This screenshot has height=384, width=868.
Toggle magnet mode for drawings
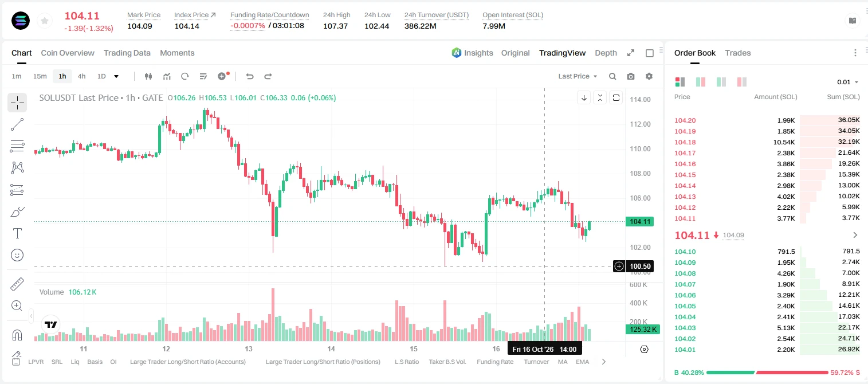point(17,335)
